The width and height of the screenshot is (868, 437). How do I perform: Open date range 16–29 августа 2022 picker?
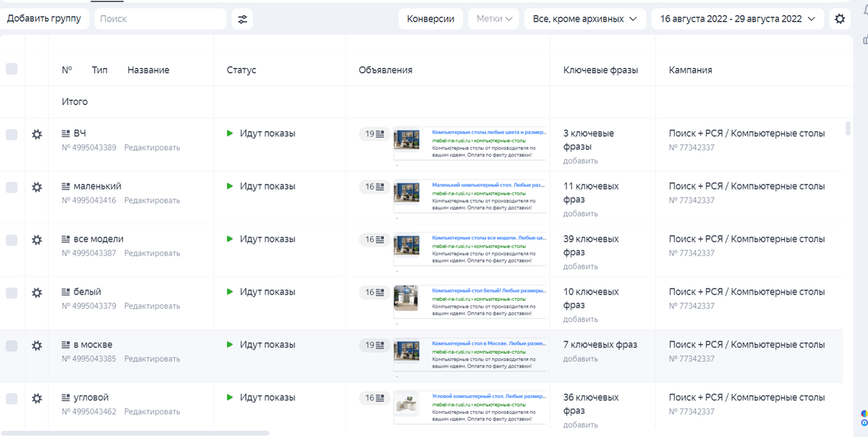738,19
